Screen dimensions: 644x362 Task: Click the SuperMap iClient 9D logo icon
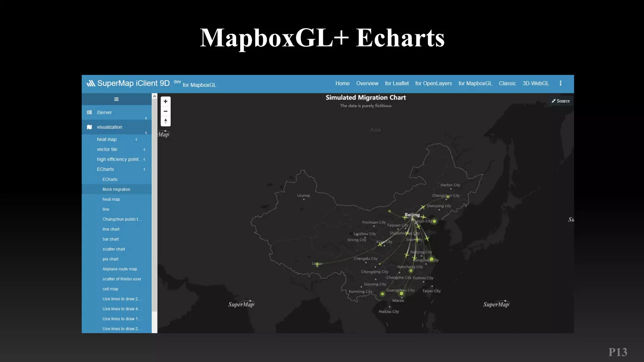[x=91, y=83]
